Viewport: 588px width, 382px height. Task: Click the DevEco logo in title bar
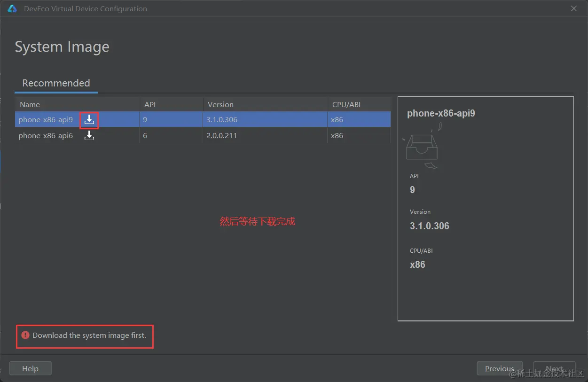12,8
